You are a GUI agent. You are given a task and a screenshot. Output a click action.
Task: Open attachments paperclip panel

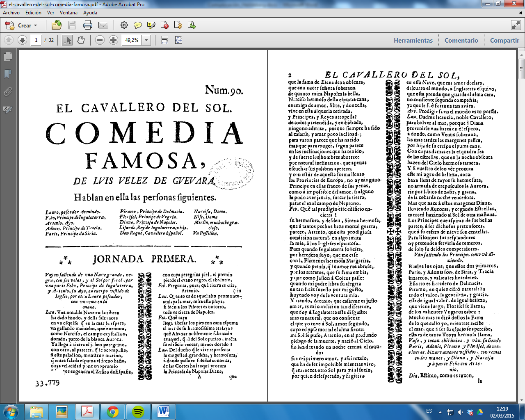[8, 91]
